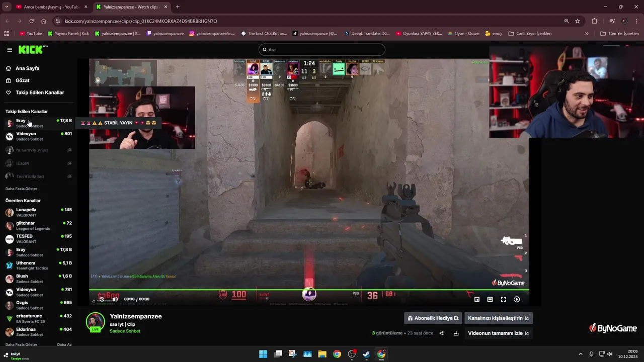Open offline channel husamviyuviyu
This screenshot has height=362, width=644.
pos(38,150)
